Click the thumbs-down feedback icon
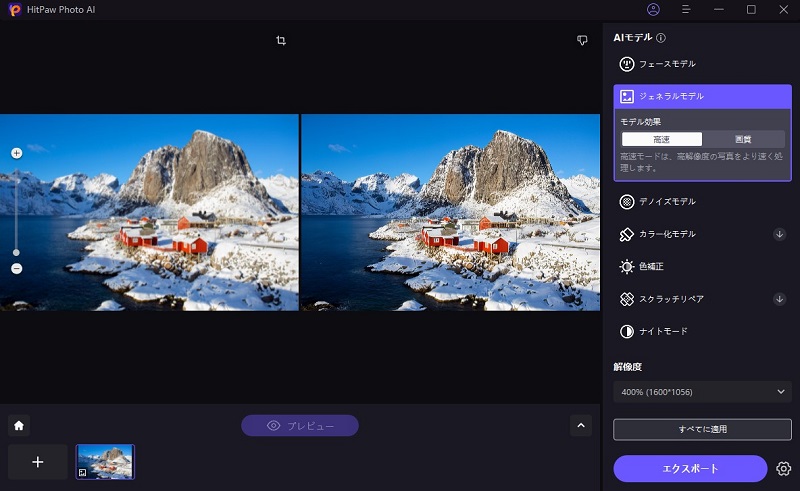This screenshot has width=800, height=491. [x=582, y=41]
